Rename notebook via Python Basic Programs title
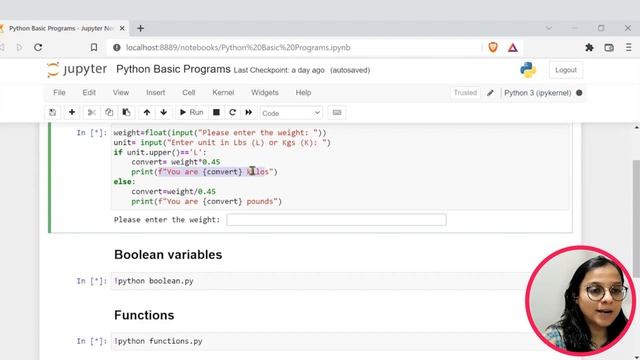 (173, 69)
